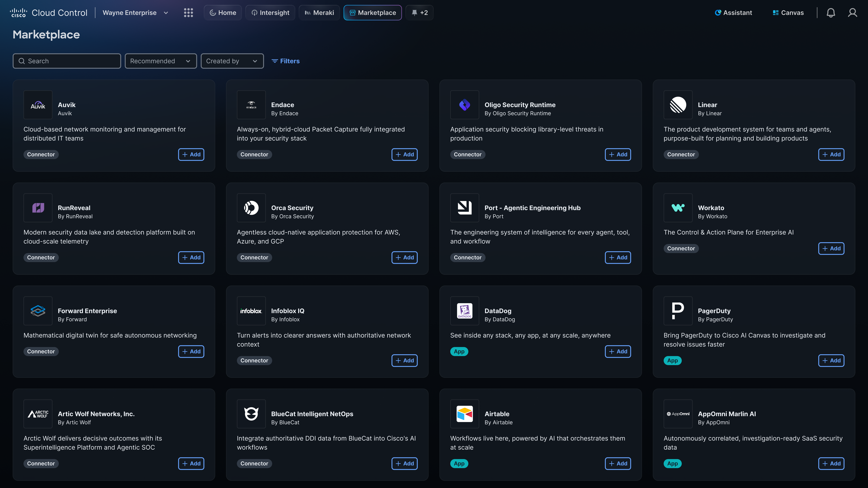Click the Connector tag on Auvik card
This screenshot has width=868, height=488.
[41, 155]
